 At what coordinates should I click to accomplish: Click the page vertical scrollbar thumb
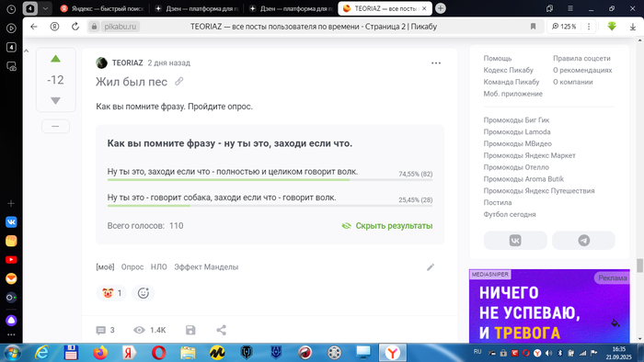[640, 266]
